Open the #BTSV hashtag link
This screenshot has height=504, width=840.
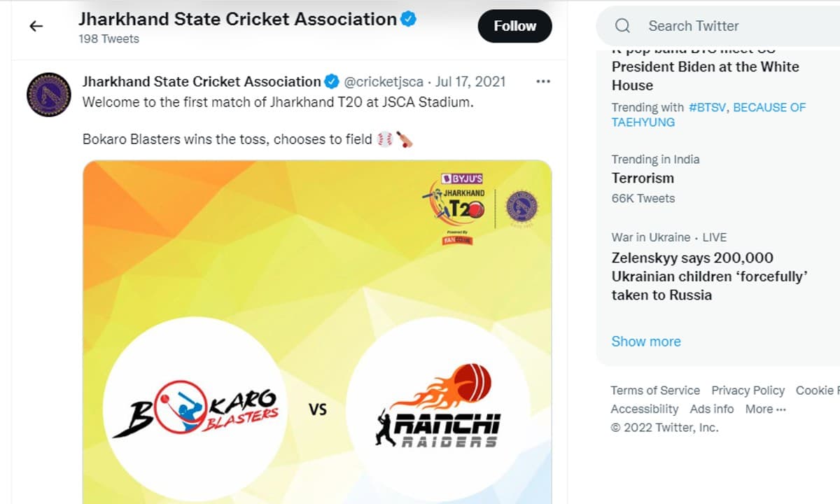(708, 107)
